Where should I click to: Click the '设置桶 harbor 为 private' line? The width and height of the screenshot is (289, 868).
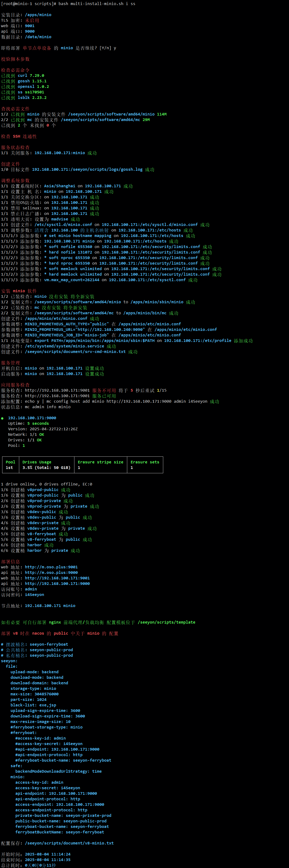(x=40, y=551)
